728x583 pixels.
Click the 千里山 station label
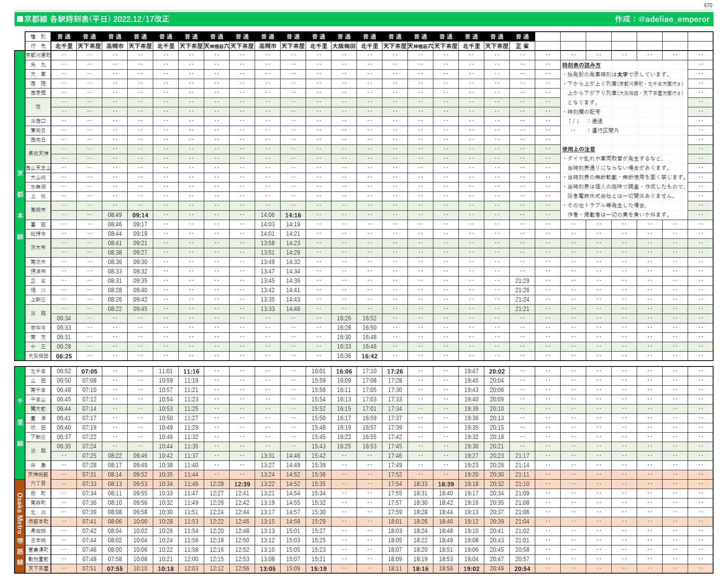tap(38, 399)
